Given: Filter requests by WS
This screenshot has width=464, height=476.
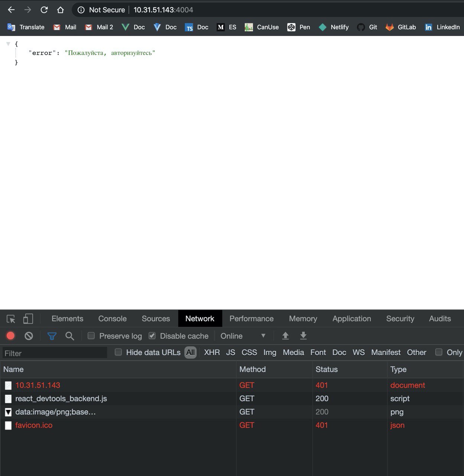Looking at the screenshot, I should pos(358,353).
